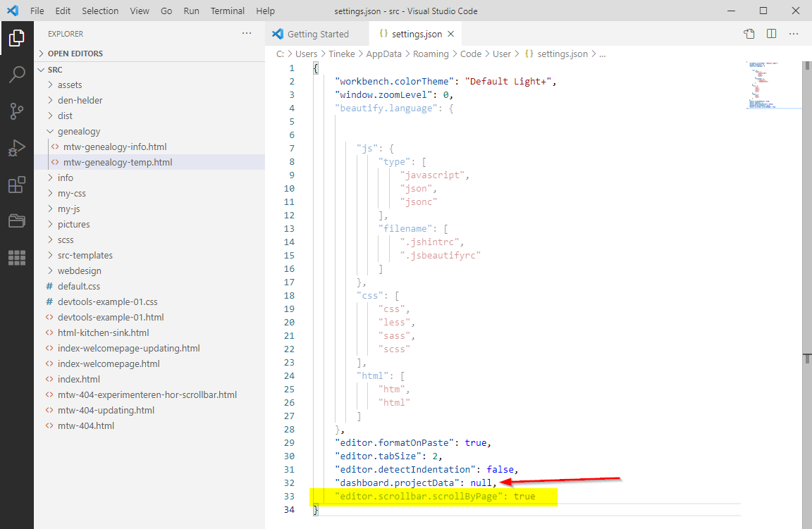This screenshot has height=529, width=812.
Task: Click Roaming segment in breadcrumb
Action: pyautogui.click(x=431, y=54)
